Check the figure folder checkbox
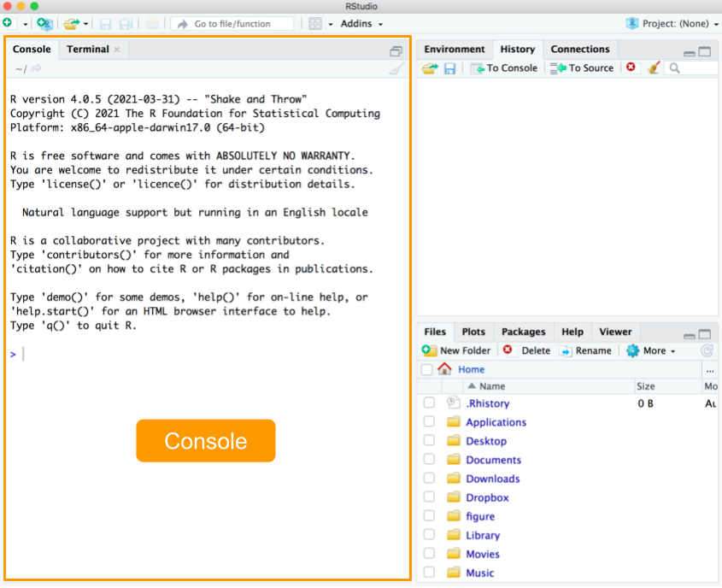Screen dimensions: 722x588 pyautogui.click(x=429, y=515)
